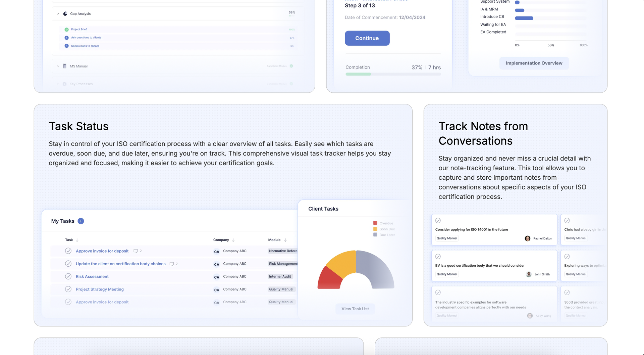644x355 pixels.
Task: Click John Smith's avatar on the note
Action: click(529, 274)
